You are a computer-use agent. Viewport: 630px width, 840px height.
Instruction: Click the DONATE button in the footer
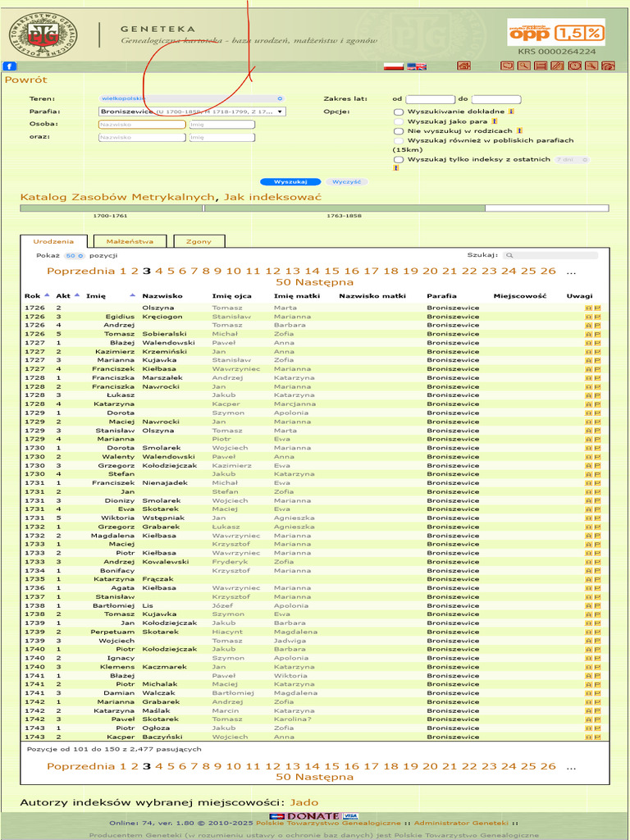314,816
